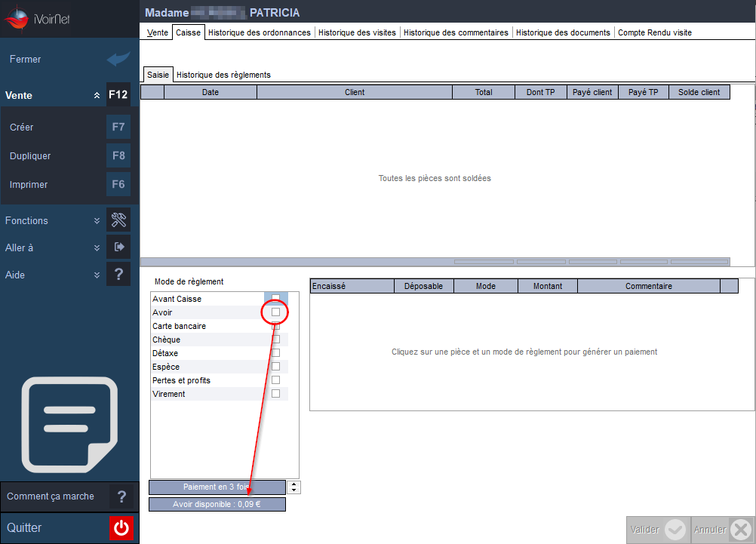Collapse the Vente menu section
Image resolution: width=756 pixels, height=544 pixels.
(x=97, y=96)
